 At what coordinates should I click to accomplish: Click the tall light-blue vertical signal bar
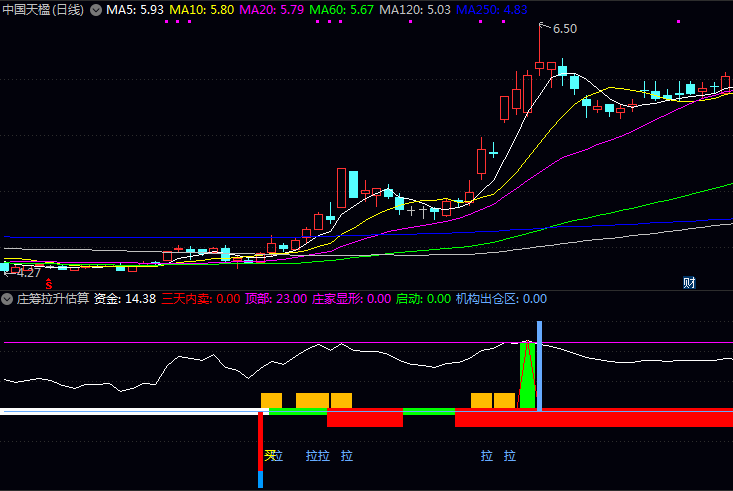tap(540, 366)
